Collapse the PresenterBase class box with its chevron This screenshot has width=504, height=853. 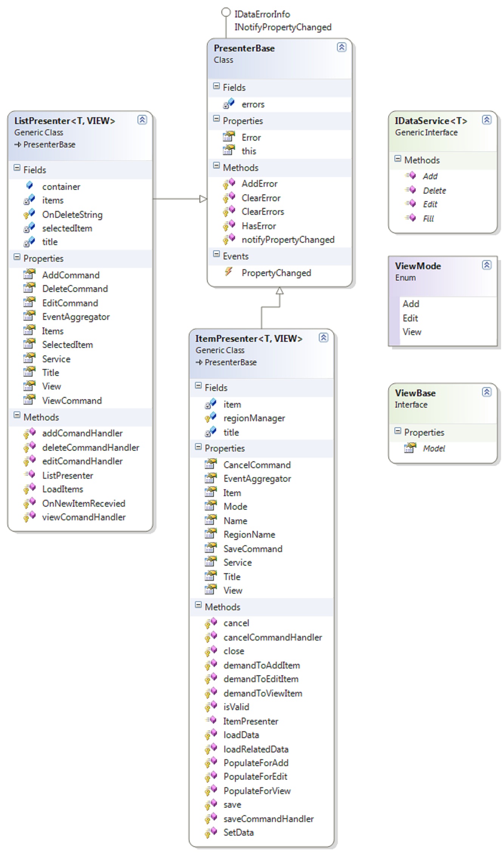click(342, 47)
